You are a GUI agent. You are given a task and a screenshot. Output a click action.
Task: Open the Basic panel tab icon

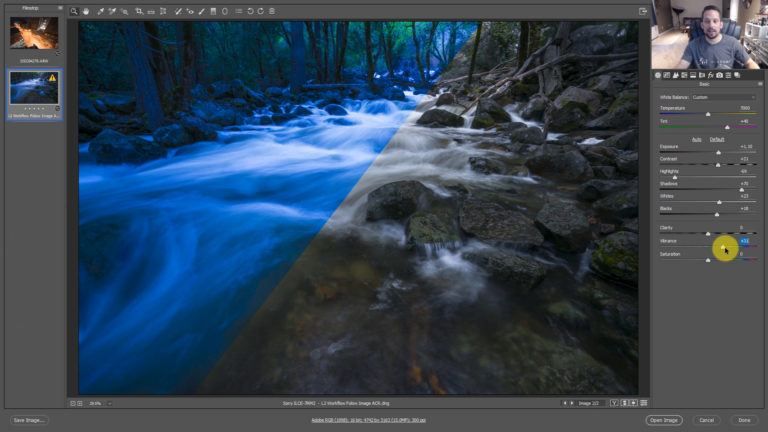[x=658, y=75]
